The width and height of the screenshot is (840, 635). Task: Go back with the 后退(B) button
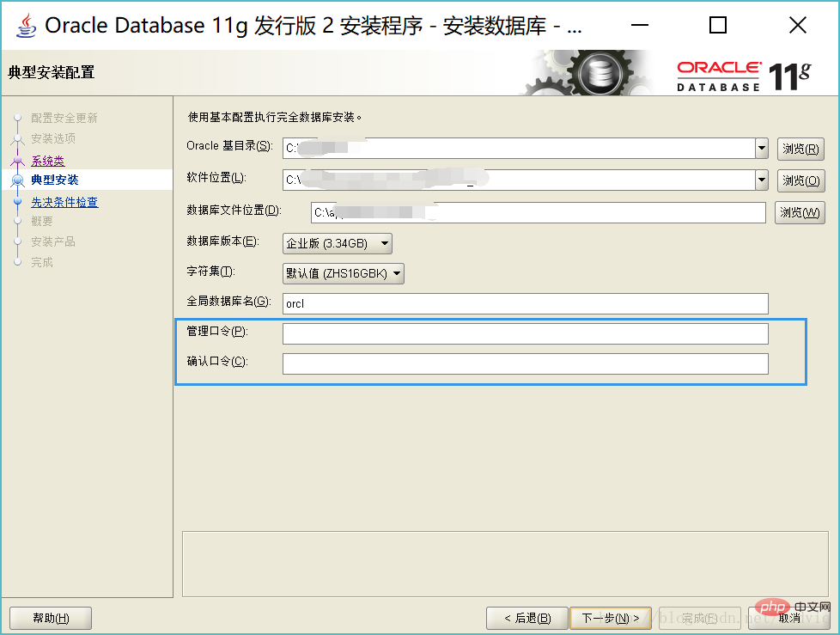tap(527, 619)
